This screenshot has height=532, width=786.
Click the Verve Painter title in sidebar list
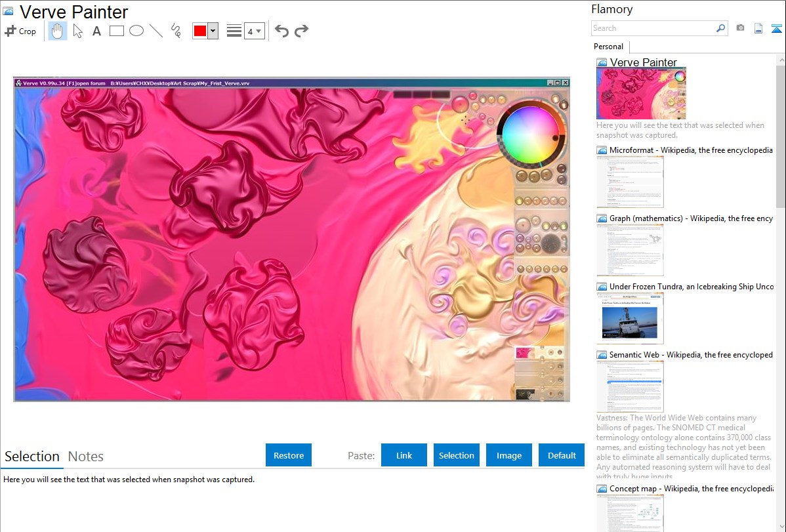pos(643,62)
